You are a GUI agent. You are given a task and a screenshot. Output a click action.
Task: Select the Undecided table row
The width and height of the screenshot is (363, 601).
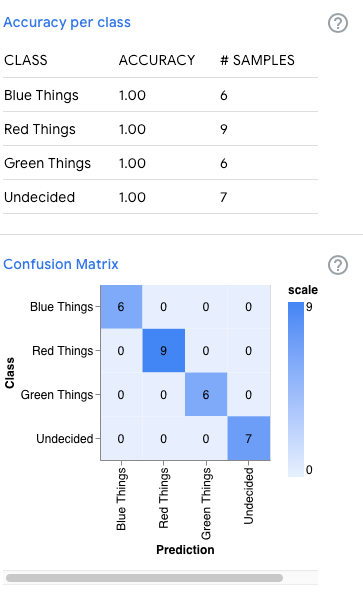coord(160,197)
